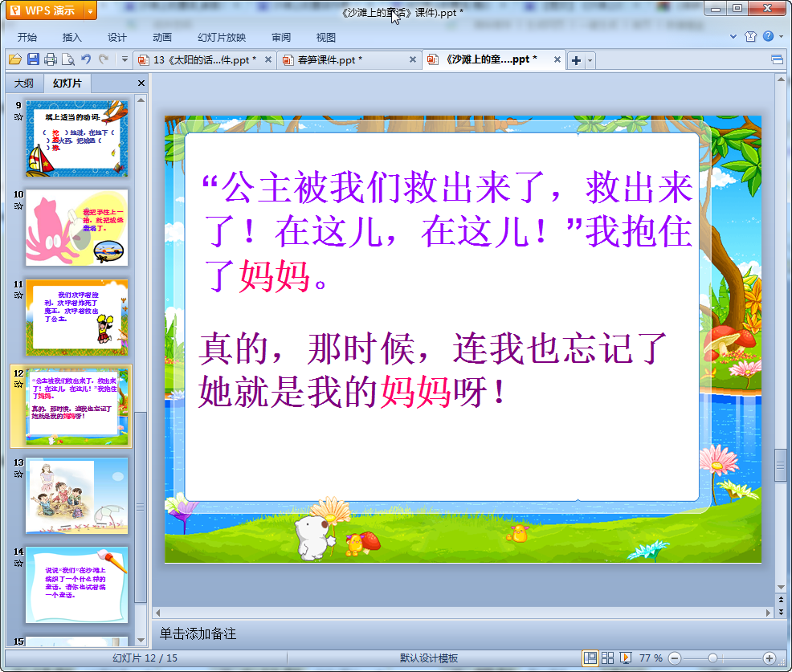Switch to Slide Sorter view icon
This screenshot has height=672, width=792.
click(x=607, y=658)
